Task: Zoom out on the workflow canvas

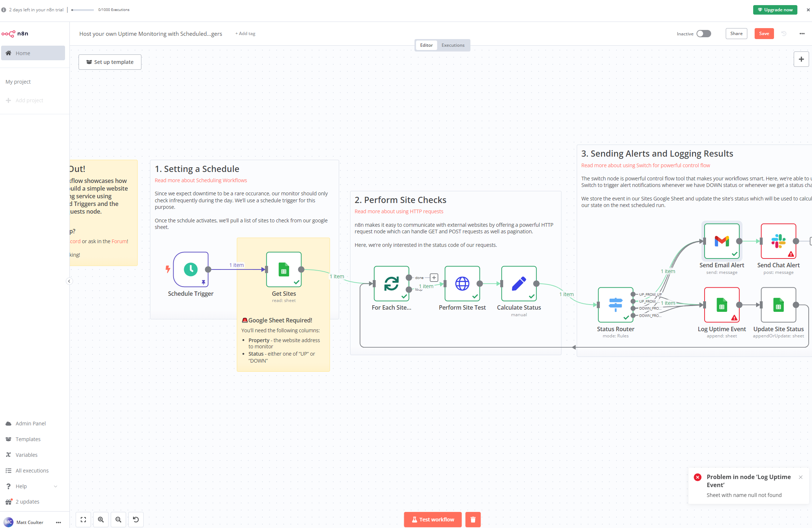Action: tap(118, 520)
